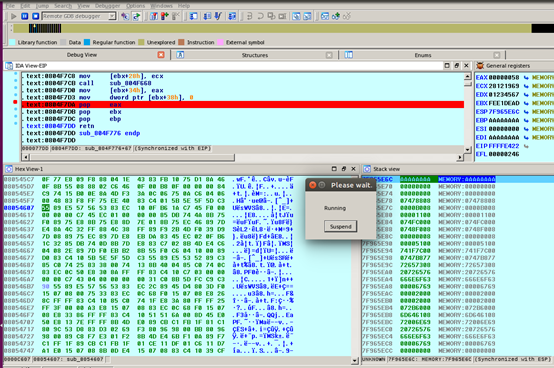Click Suspend in the Please wait dialog

341,226
